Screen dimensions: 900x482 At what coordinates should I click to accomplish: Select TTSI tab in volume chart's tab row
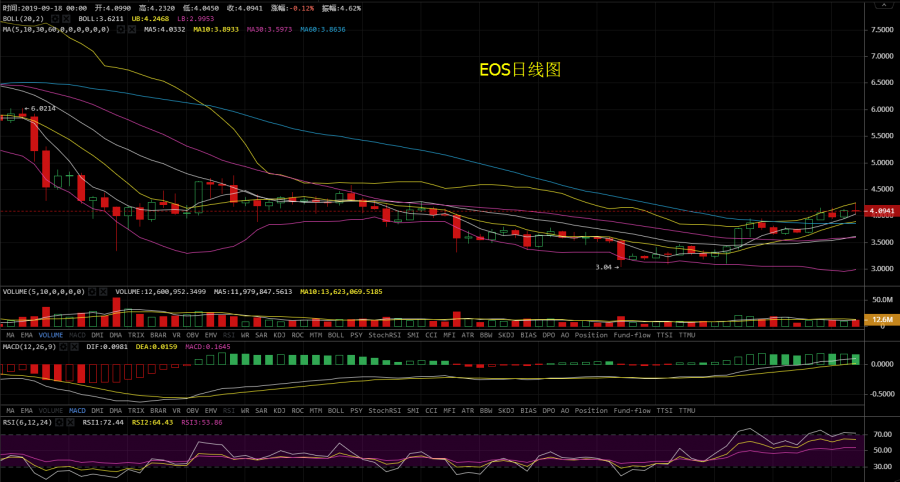pyautogui.click(x=665, y=334)
